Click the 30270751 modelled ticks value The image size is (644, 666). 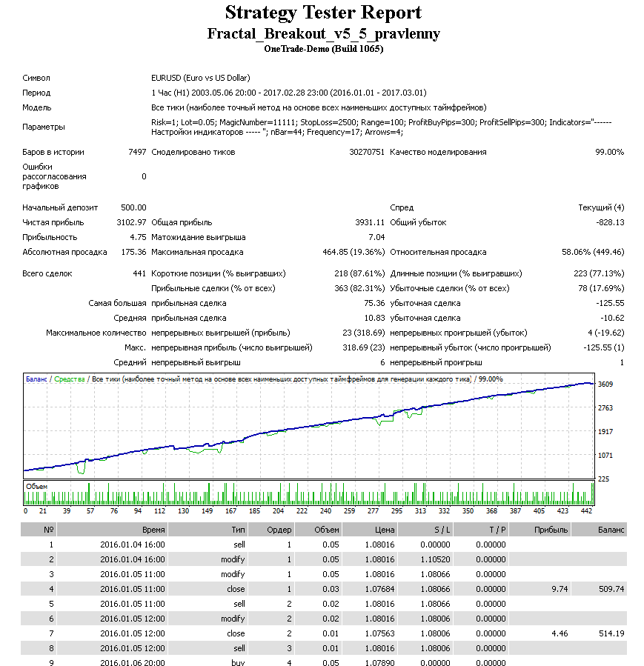pyautogui.click(x=367, y=152)
